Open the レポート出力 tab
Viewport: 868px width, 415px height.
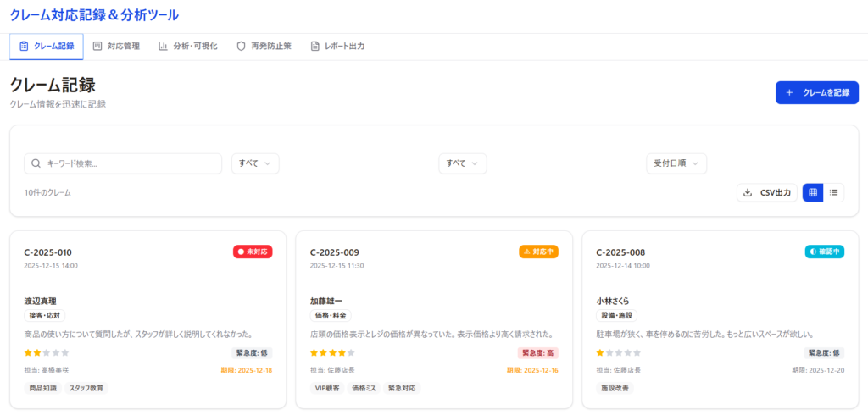coord(337,47)
